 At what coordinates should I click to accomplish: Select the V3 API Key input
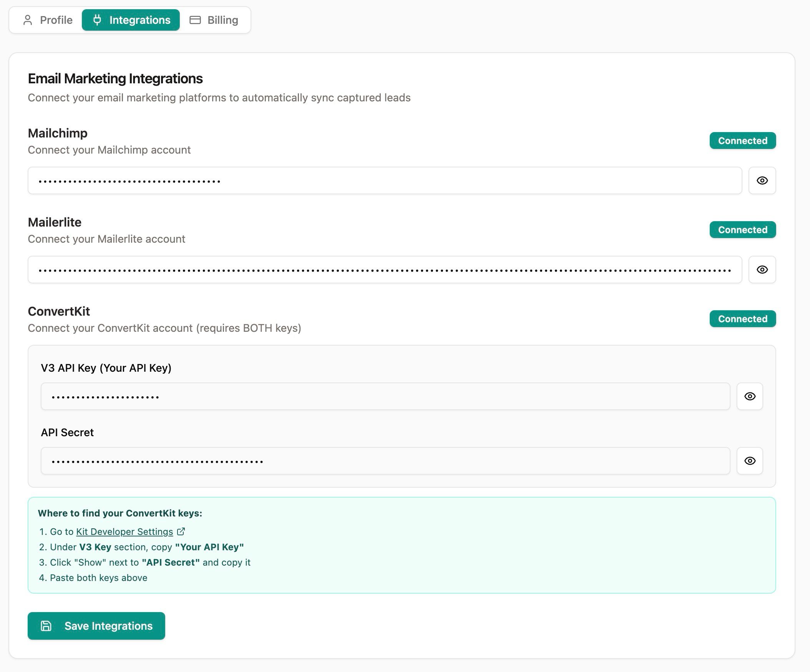tap(385, 396)
